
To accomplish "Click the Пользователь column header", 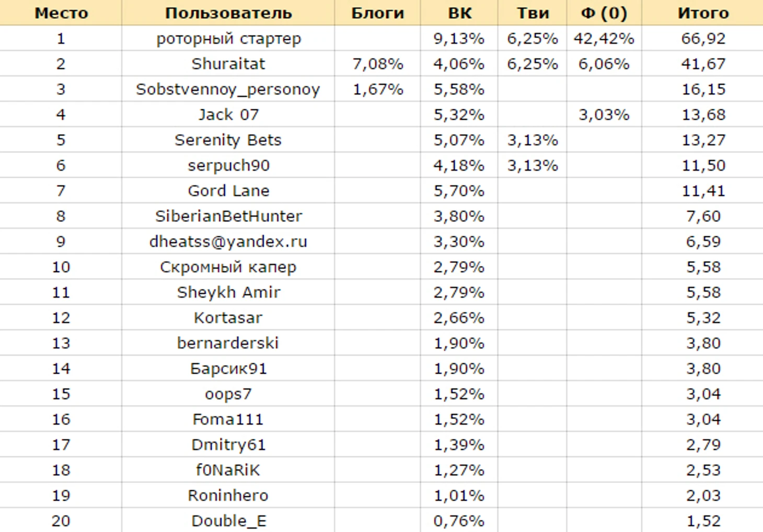I will [228, 13].
